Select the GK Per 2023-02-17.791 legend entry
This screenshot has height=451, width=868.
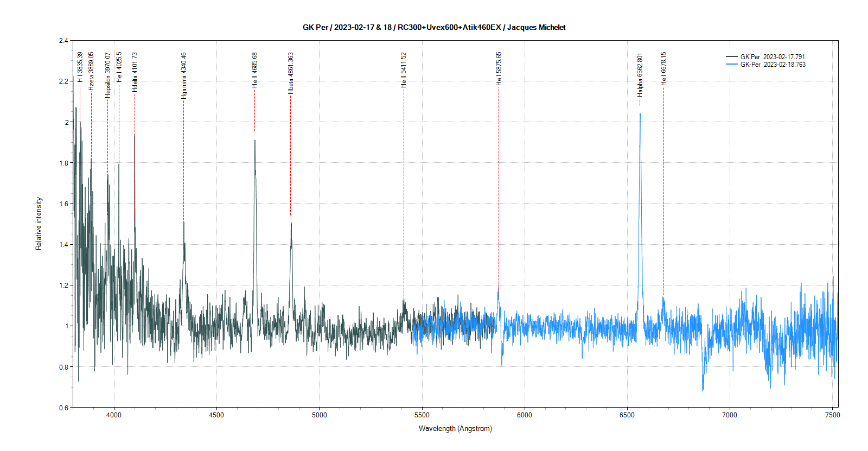point(773,56)
